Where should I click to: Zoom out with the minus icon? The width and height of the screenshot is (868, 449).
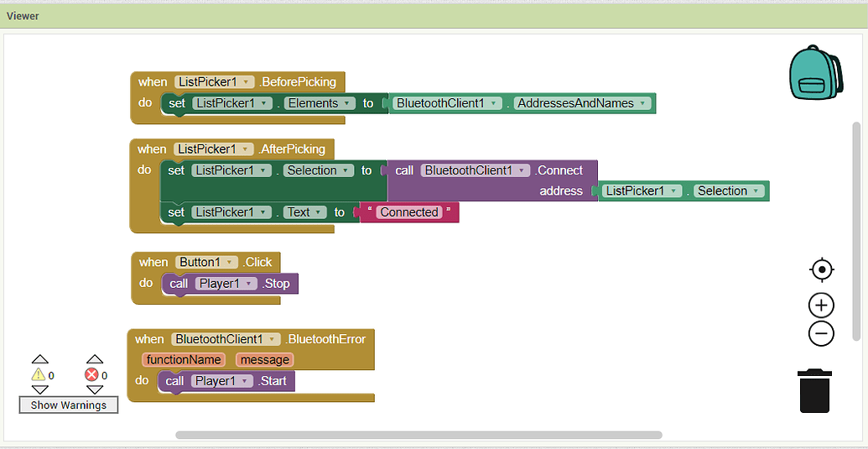coord(821,333)
